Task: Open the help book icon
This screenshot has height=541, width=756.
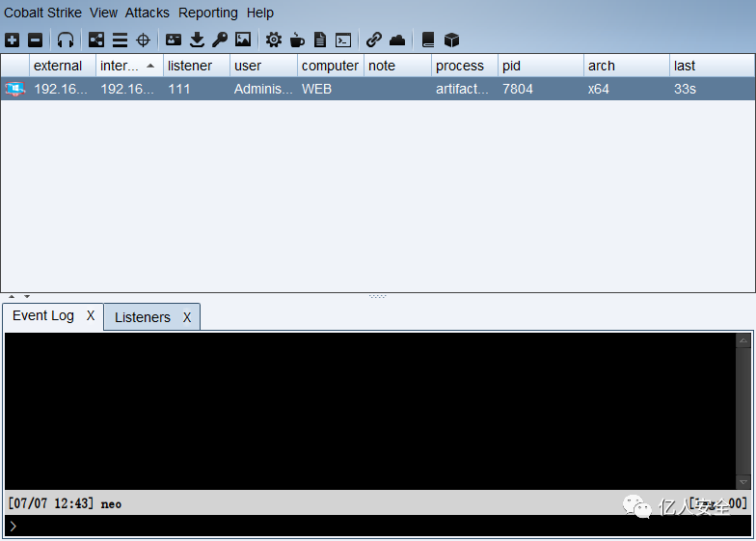Action: 428,40
